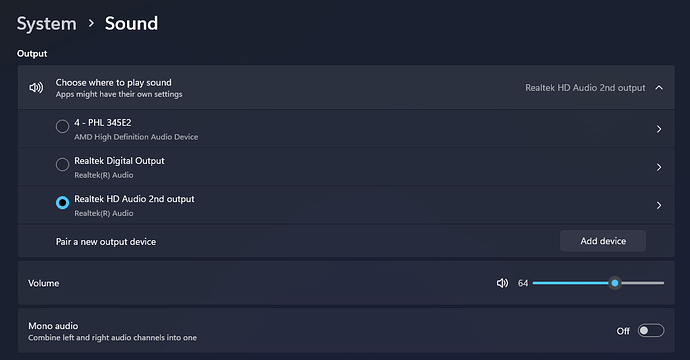Click the unfilled end of the volume slider track
The width and height of the screenshot is (690, 360).
[x=642, y=283]
